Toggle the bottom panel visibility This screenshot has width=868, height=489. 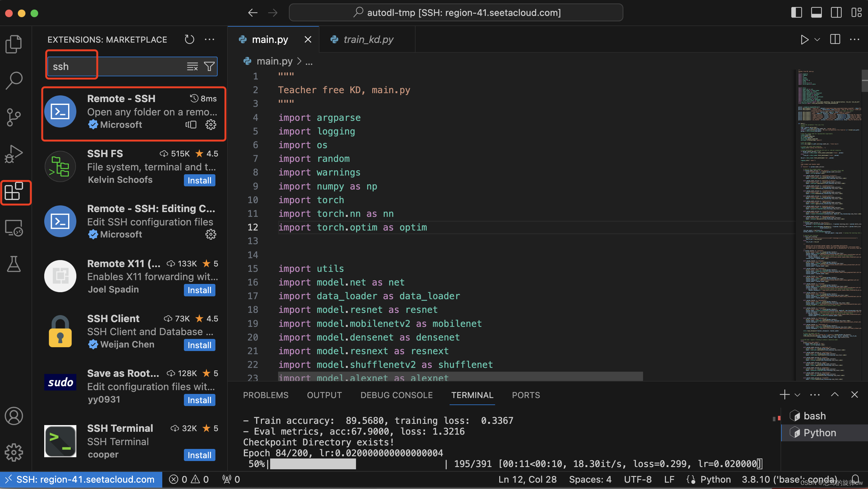[816, 12]
